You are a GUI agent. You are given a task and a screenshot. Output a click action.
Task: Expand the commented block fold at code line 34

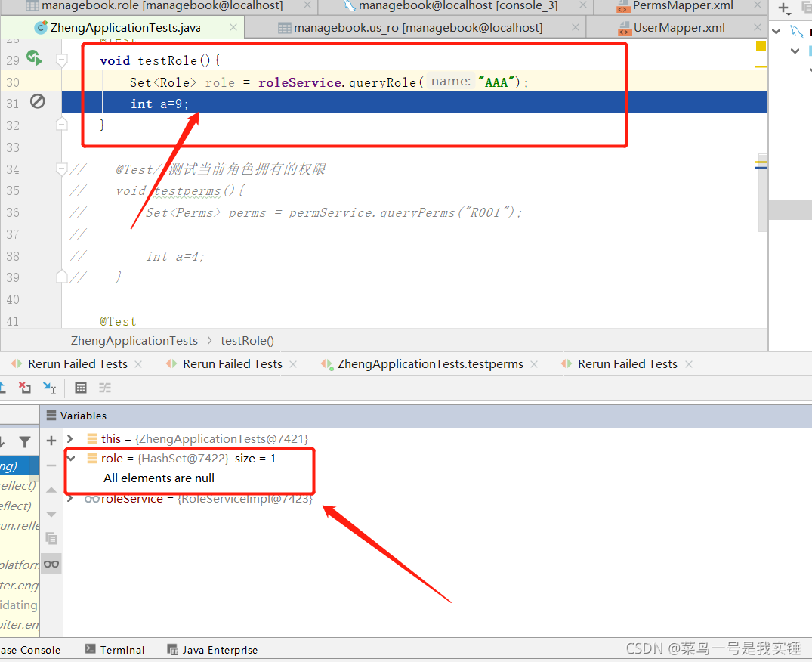tap(62, 169)
